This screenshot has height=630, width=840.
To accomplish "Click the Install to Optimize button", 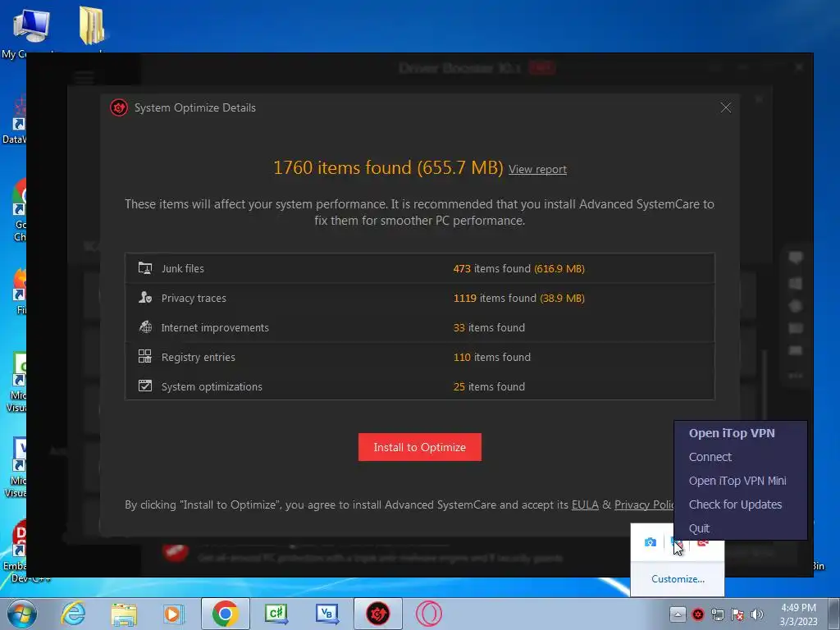I will pyautogui.click(x=419, y=447).
